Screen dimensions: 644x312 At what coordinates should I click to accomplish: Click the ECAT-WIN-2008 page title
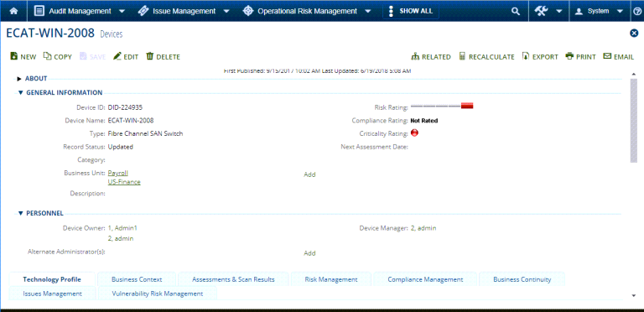pyautogui.click(x=50, y=34)
